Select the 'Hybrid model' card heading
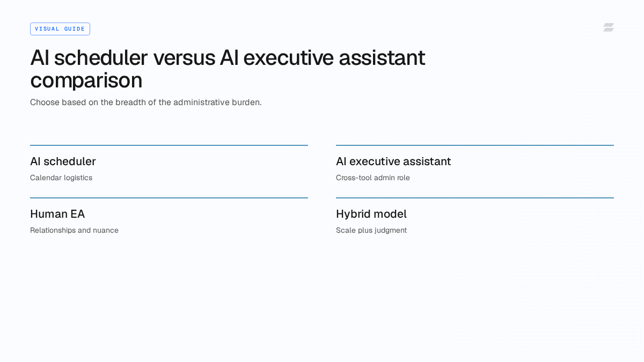Viewport: 644px width, 362px height. pyautogui.click(x=371, y=214)
